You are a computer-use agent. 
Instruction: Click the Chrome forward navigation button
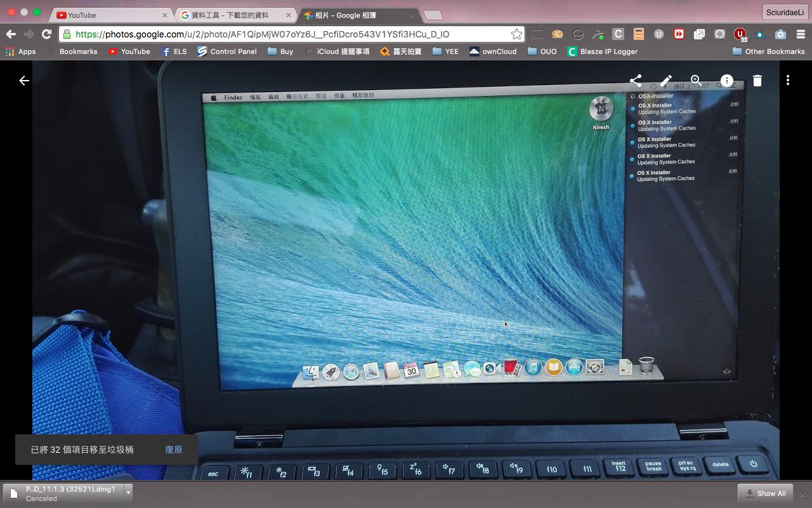point(29,34)
